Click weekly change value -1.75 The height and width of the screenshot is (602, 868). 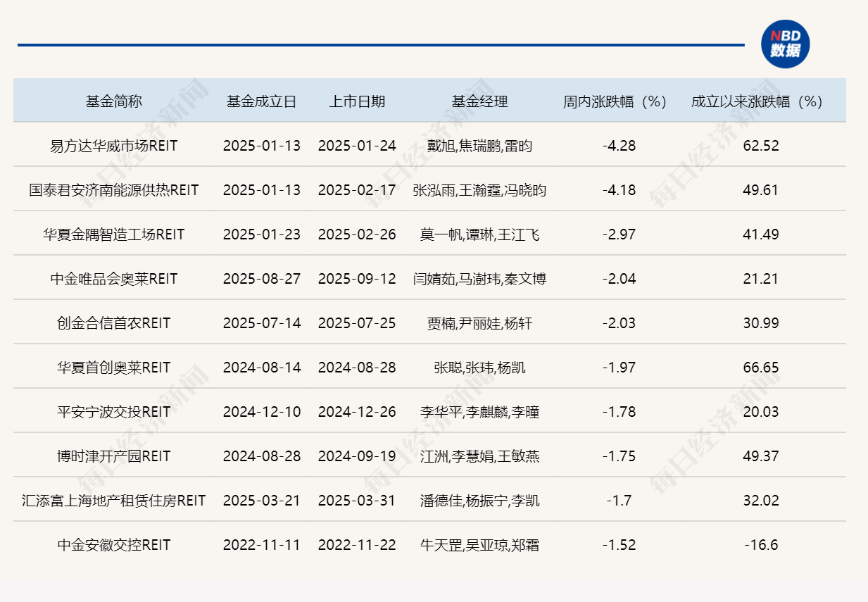[x=619, y=456]
